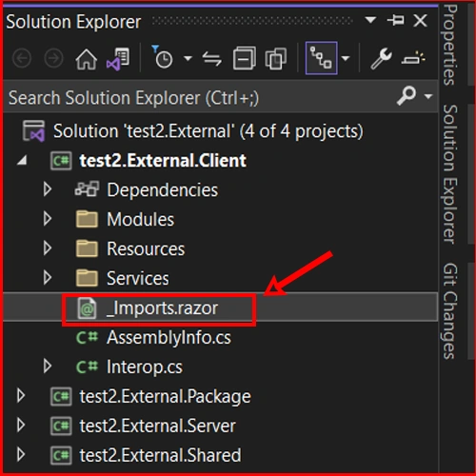Toggle Preview Selected Items icon
The image size is (476, 476).
tap(413, 58)
